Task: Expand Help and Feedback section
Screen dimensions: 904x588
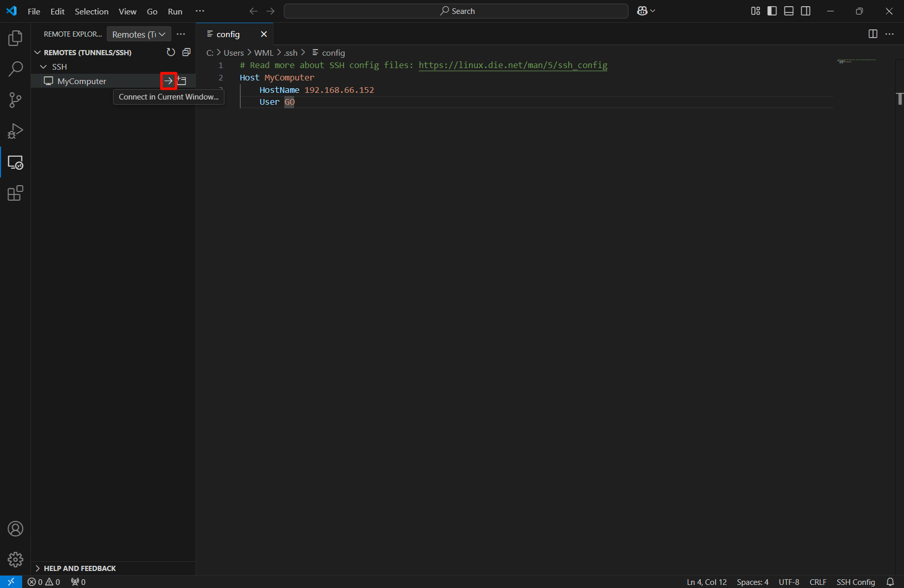Action: pyautogui.click(x=38, y=568)
